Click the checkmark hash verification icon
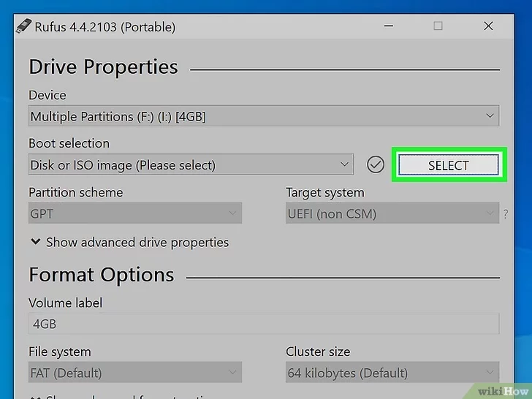 (x=376, y=165)
